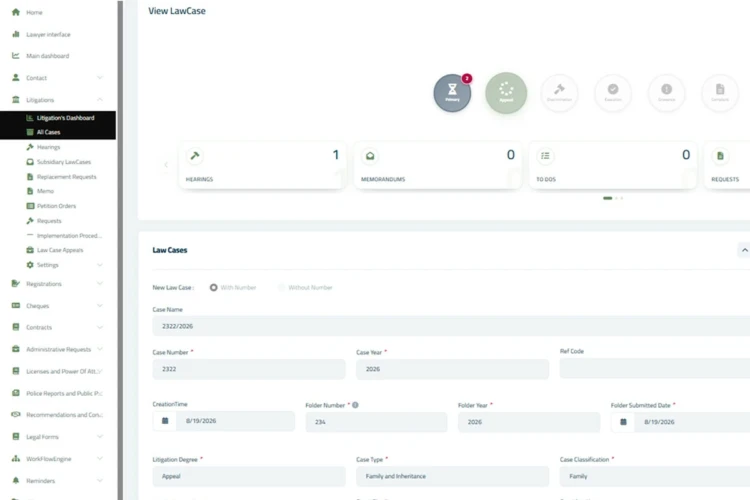Click the Registrations sidebar icon
The image size is (750, 500).
16,283
